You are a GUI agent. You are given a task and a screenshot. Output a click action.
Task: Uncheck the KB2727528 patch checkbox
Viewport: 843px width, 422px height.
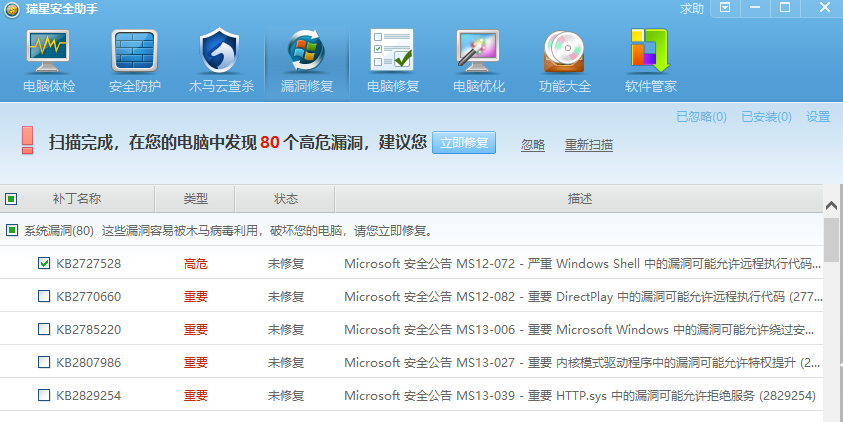[44, 263]
